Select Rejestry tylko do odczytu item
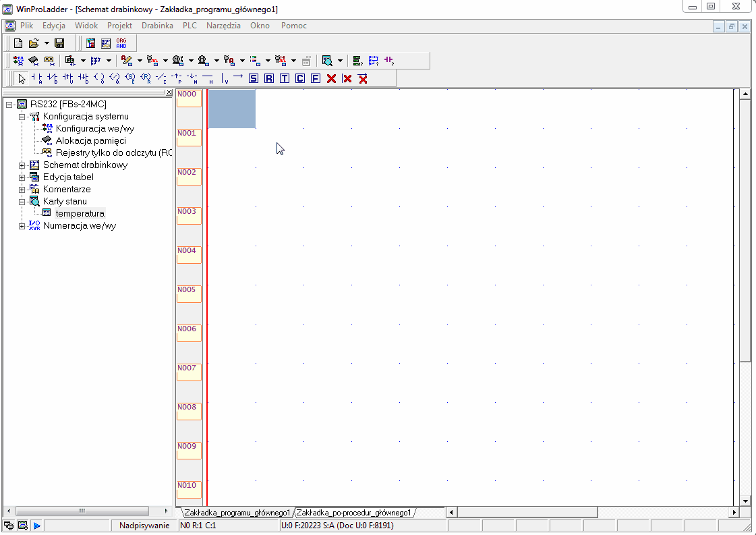Viewport: 756px width, 535px height. coord(113,152)
